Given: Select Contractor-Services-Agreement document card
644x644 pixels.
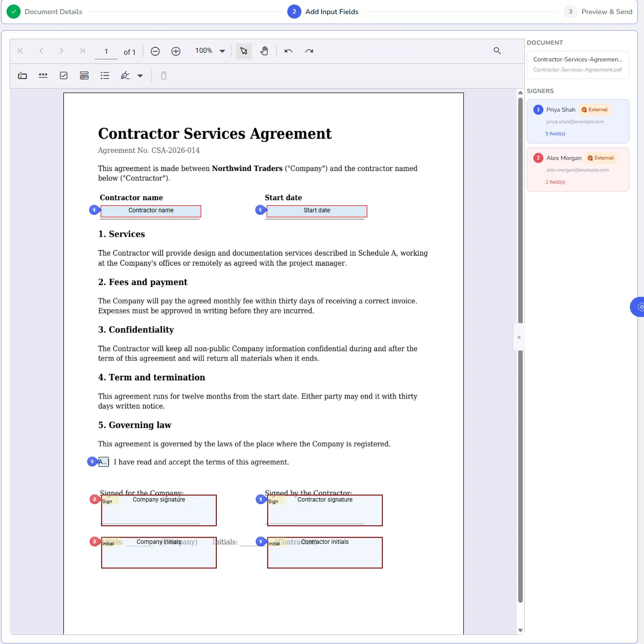Looking at the screenshot, I should tap(578, 64).
